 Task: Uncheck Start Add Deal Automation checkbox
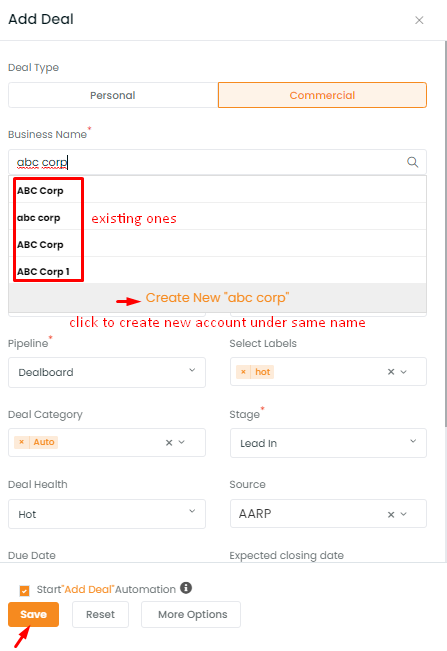[24, 590]
